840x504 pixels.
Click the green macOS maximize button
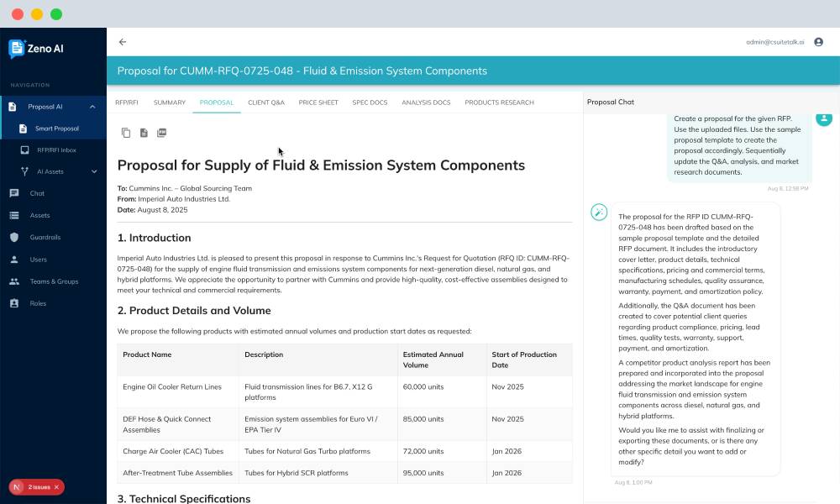pos(56,14)
